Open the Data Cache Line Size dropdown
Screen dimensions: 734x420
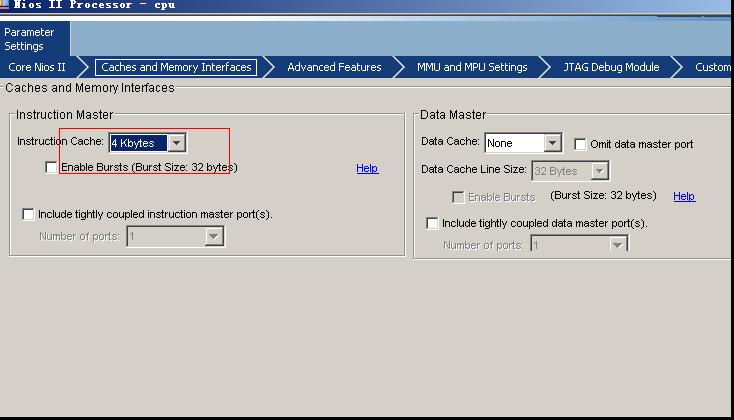(599, 171)
